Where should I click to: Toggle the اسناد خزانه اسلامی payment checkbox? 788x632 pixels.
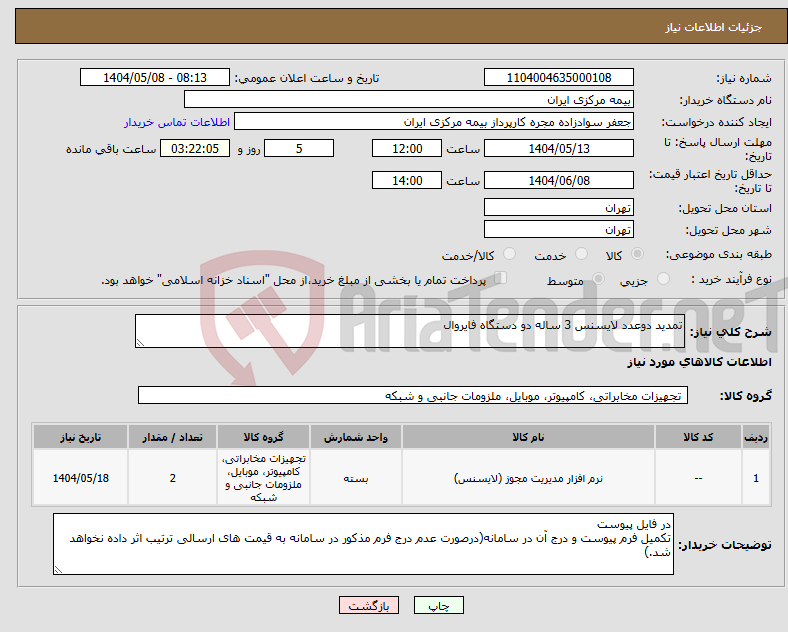[501, 278]
